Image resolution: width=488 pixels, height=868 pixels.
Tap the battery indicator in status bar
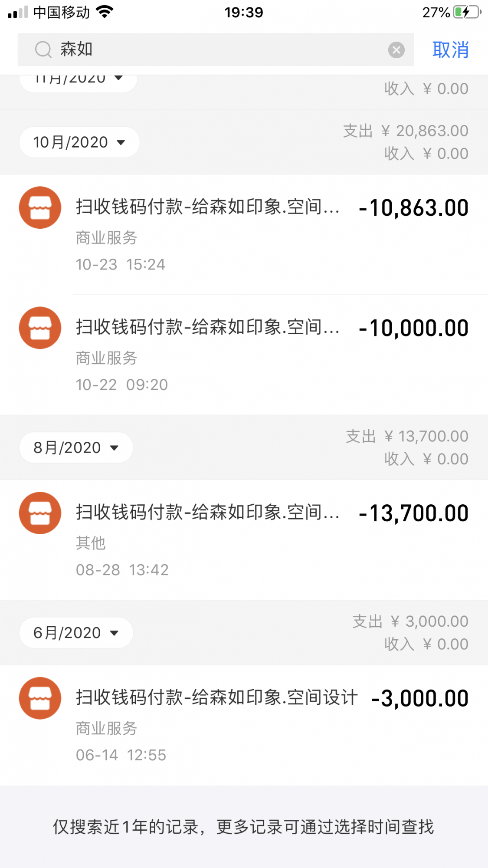point(467,12)
